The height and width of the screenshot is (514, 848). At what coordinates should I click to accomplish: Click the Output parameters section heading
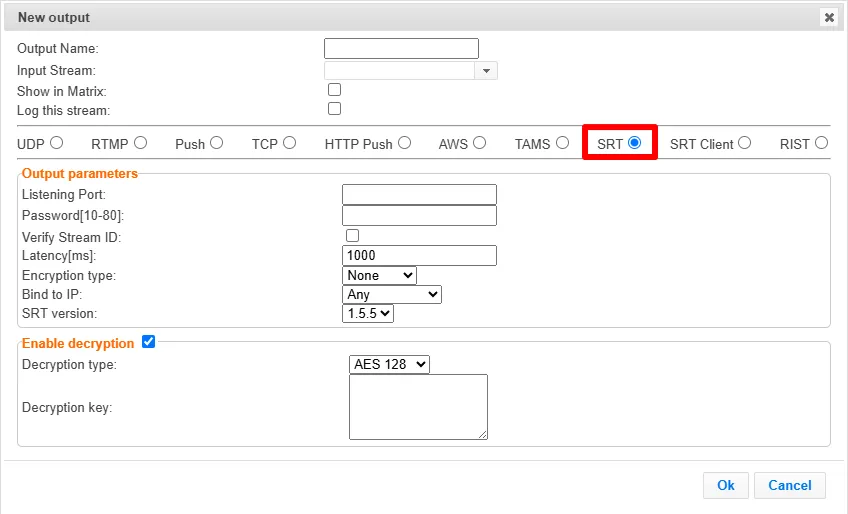pyautogui.click(x=80, y=174)
